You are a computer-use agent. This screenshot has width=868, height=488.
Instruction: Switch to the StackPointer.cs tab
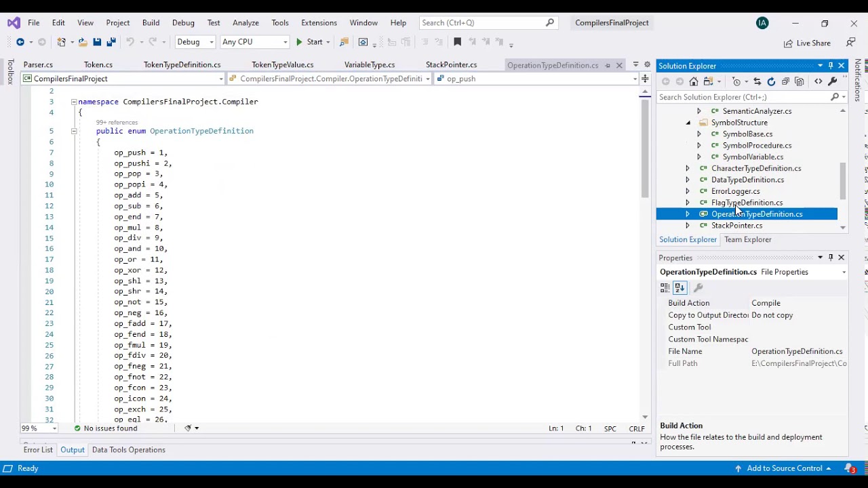point(451,65)
